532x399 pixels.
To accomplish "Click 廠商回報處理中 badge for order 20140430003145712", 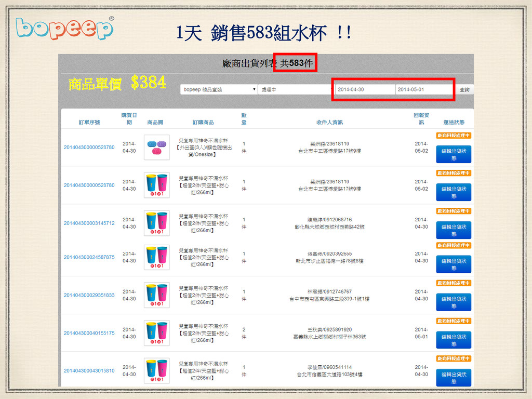I will (x=454, y=211).
